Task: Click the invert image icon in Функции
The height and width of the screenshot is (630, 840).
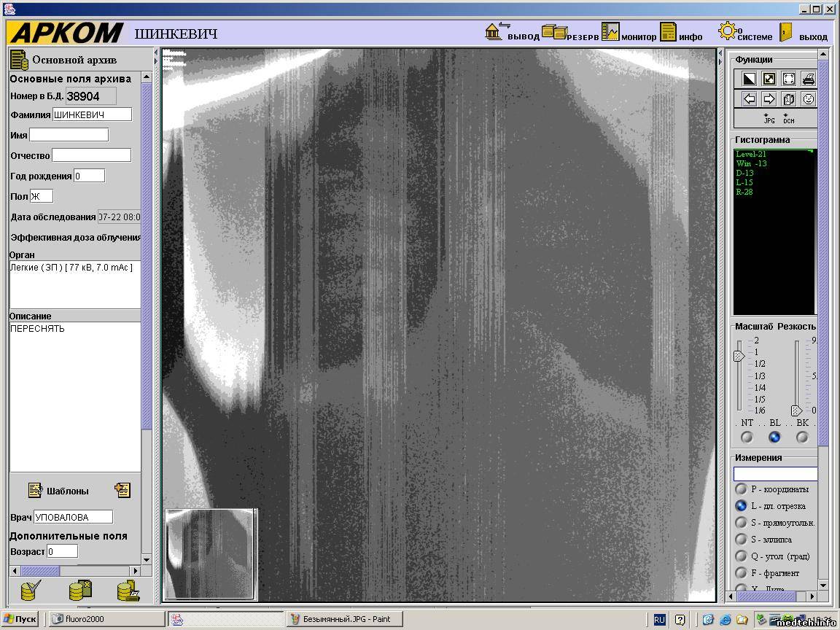Action: (749, 79)
